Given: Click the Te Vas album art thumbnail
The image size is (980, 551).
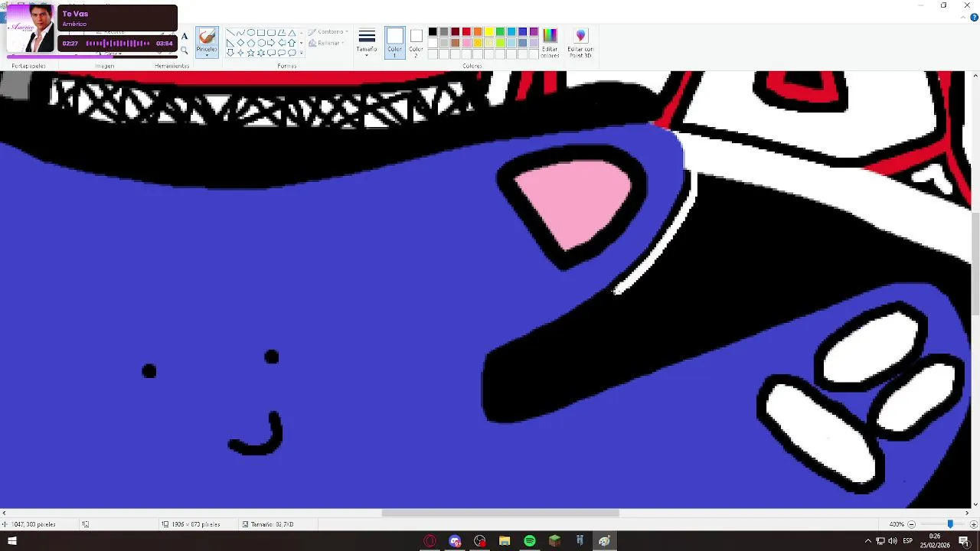Looking at the screenshot, I should tap(30, 28).
